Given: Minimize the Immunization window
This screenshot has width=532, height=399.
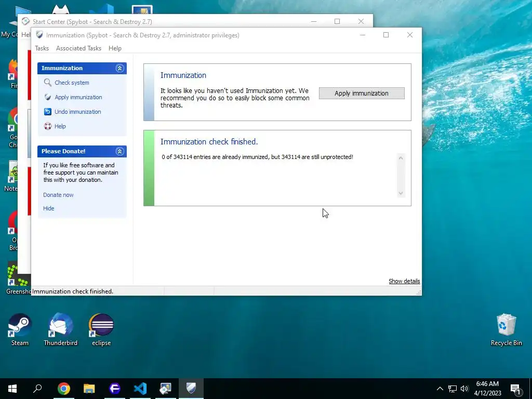Looking at the screenshot, I should coord(362,35).
